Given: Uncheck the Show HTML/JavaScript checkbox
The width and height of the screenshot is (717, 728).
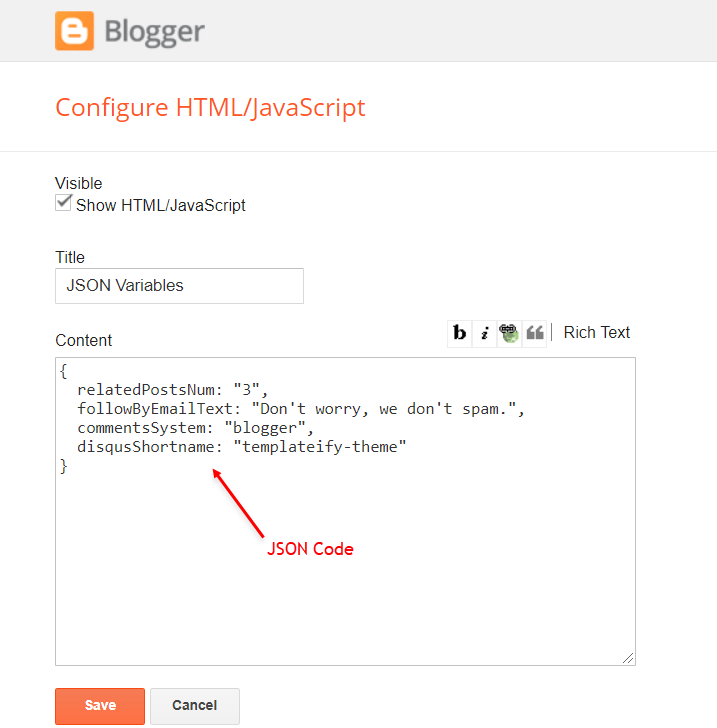Looking at the screenshot, I should tap(63, 203).
